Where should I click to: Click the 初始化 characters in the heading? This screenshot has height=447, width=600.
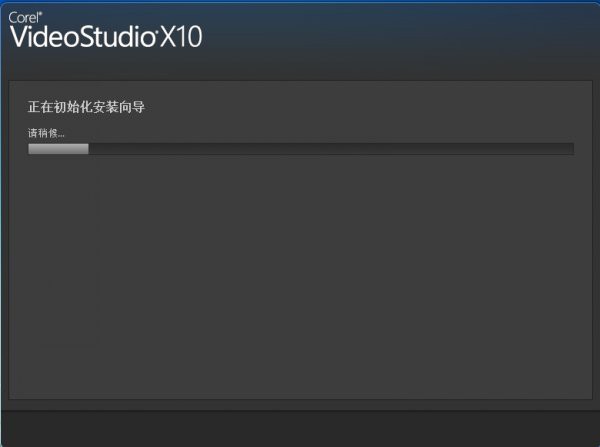point(73,107)
